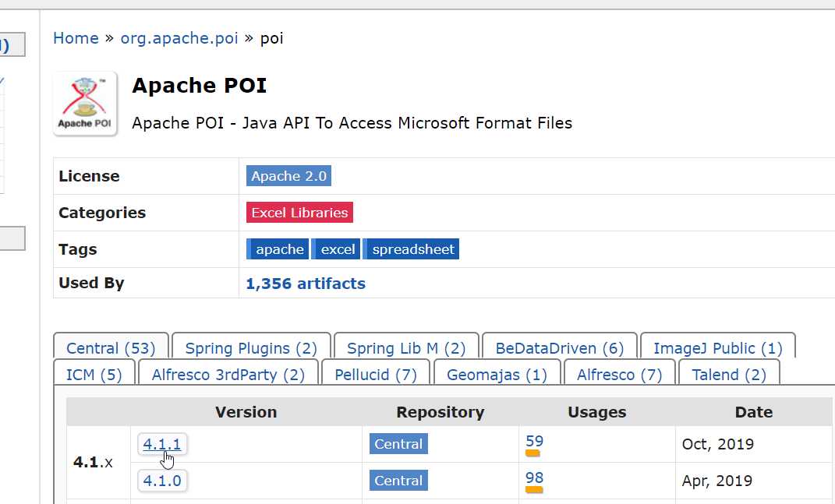Image resolution: width=835 pixels, height=504 pixels.
Task: Click the Categories row label
Action: click(x=101, y=213)
